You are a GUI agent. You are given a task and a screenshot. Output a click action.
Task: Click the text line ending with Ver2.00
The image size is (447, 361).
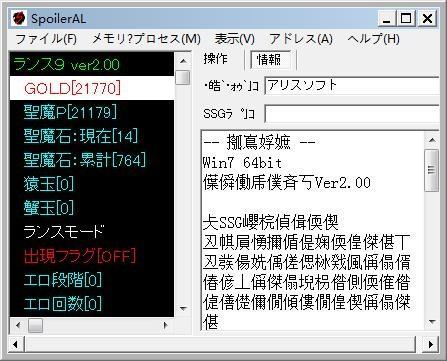[x=287, y=183]
